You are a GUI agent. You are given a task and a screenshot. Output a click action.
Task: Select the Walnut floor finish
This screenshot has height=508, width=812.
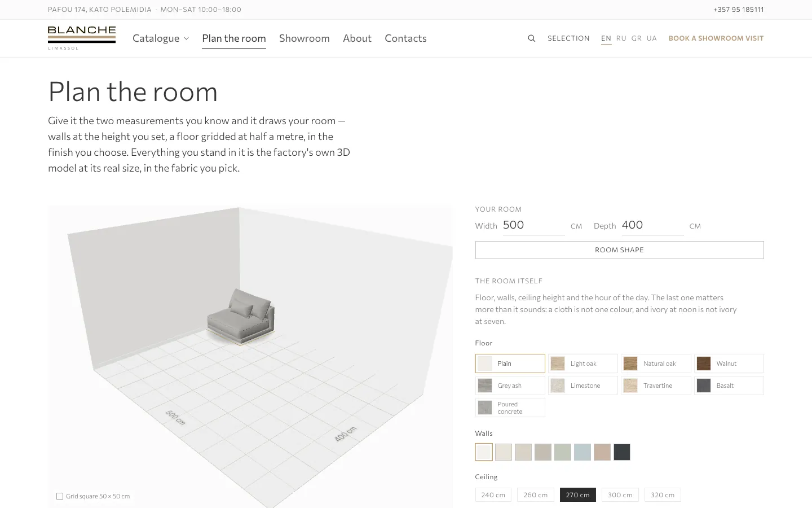pos(729,364)
